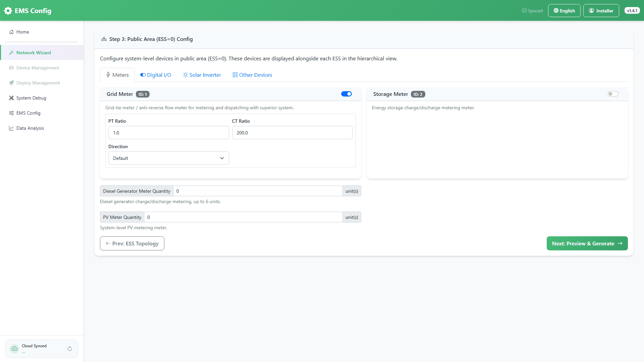
Task: Enable the Storage Meter toggle
Action: pos(613,94)
